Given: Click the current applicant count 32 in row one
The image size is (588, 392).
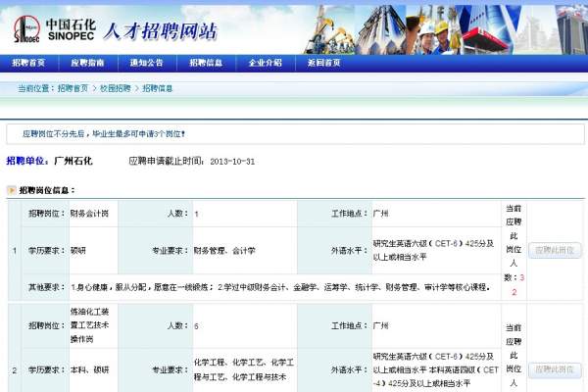Looking at the screenshot, I should (x=517, y=285).
